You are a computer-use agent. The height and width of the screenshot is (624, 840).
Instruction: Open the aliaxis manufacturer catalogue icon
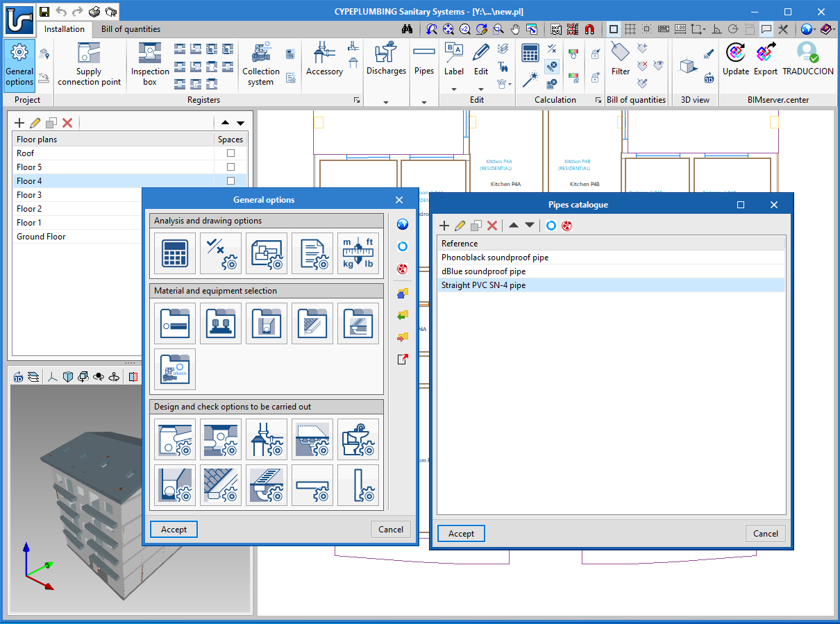point(175,369)
